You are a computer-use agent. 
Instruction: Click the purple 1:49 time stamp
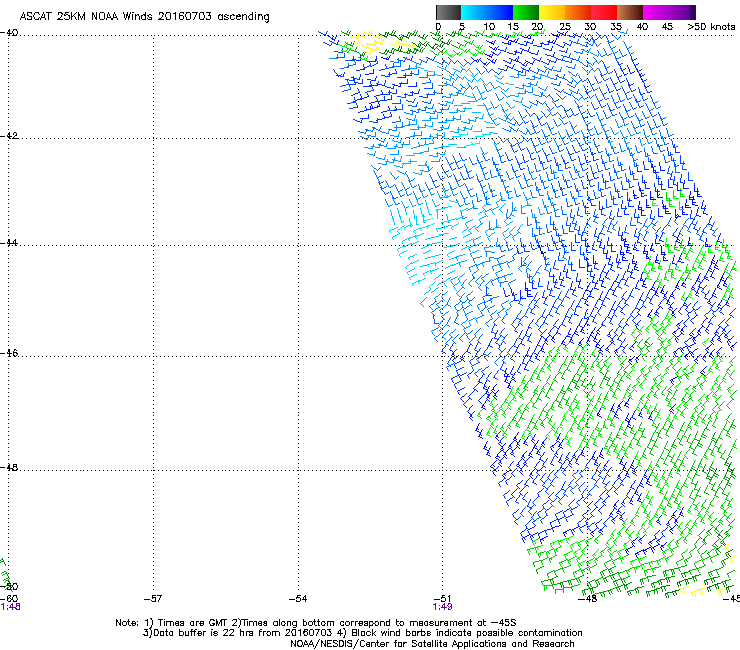click(442, 607)
